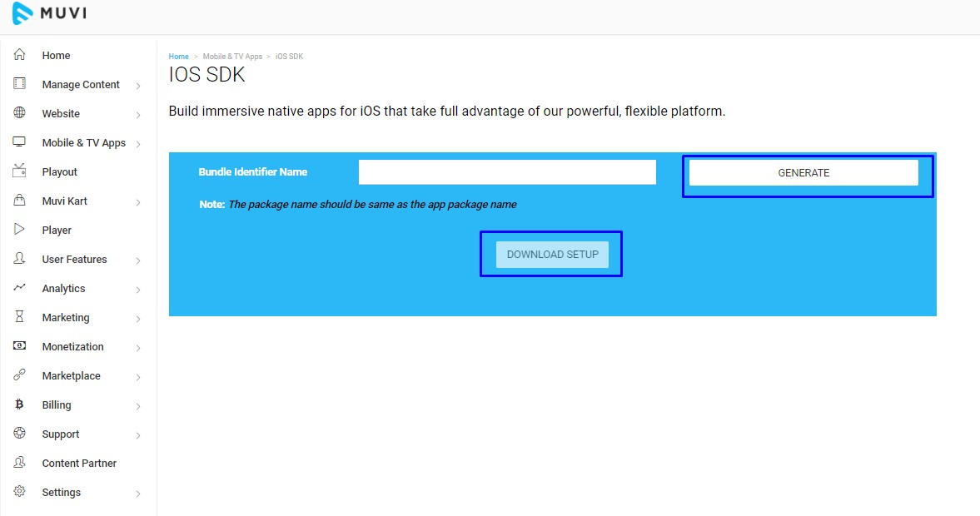Expand the Muvi Kart chevron

point(138,202)
